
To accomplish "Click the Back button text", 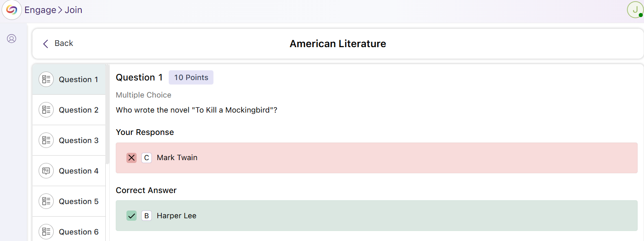I will pos(64,43).
